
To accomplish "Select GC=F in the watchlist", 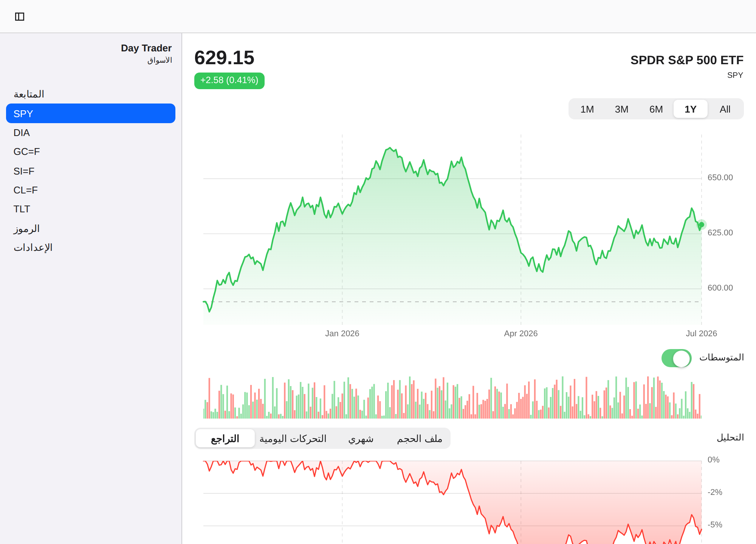I will pos(91,151).
